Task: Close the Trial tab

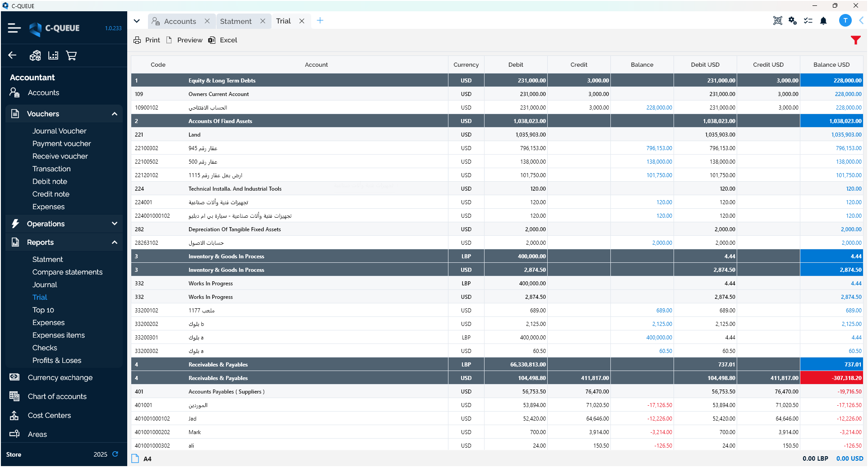Action: [x=302, y=21]
